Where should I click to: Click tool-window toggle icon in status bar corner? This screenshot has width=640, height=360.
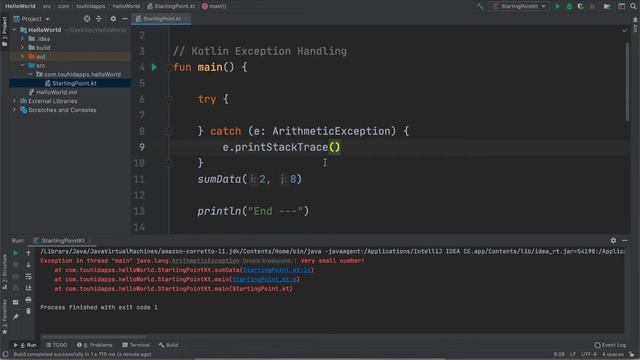pos(5,354)
